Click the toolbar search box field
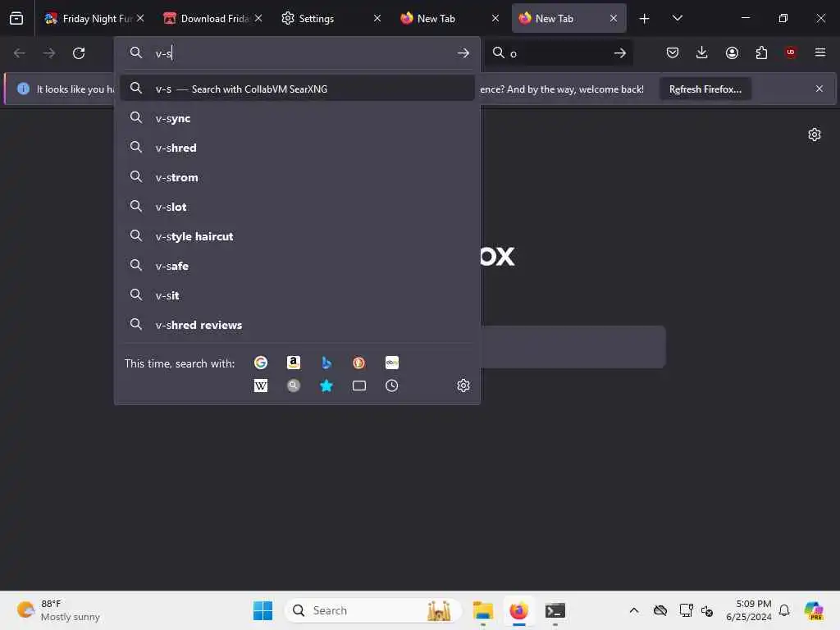This screenshot has width=840, height=630. (557, 53)
